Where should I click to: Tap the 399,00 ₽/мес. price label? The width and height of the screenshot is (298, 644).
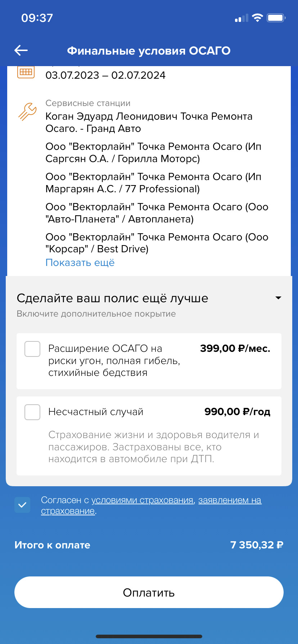click(x=235, y=349)
